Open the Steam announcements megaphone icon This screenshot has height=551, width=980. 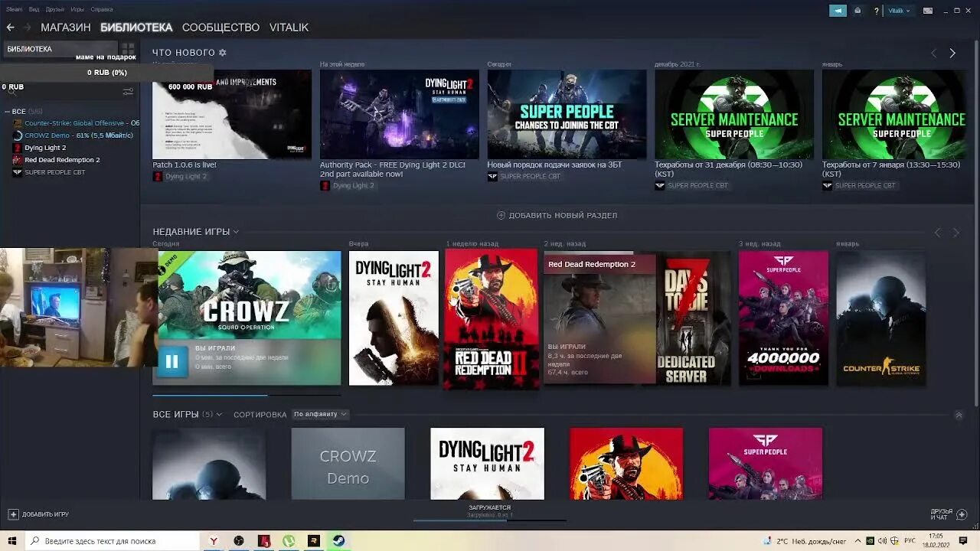coord(838,11)
